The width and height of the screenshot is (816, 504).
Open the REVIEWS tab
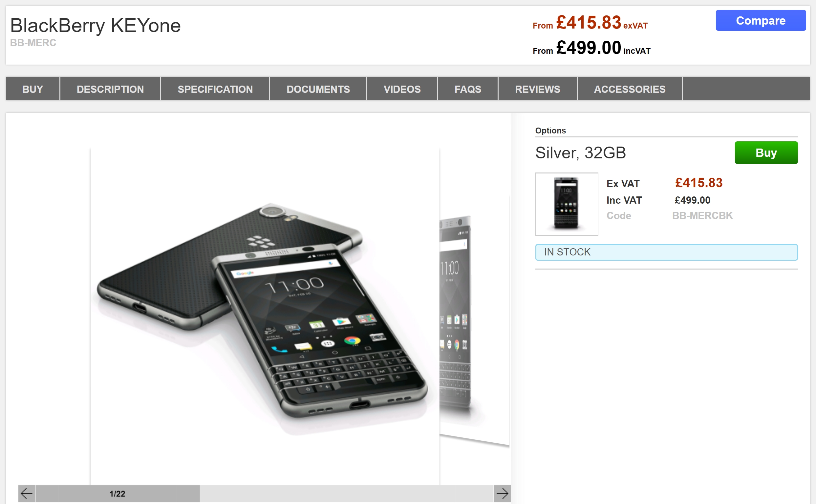pos(537,89)
